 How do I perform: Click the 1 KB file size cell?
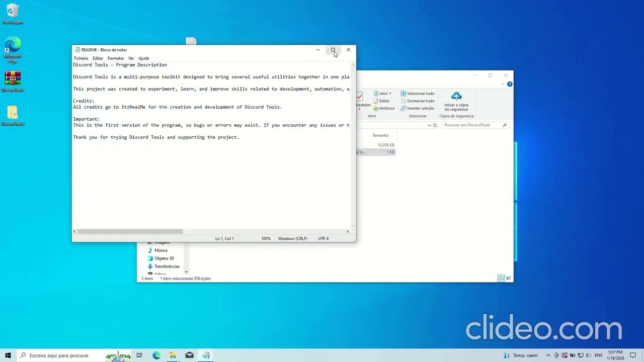(x=390, y=152)
